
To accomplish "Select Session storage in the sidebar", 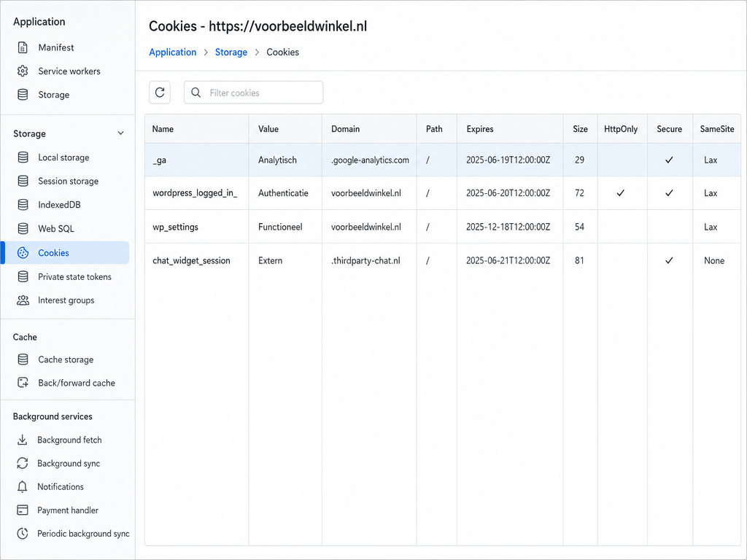I will coord(68,181).
